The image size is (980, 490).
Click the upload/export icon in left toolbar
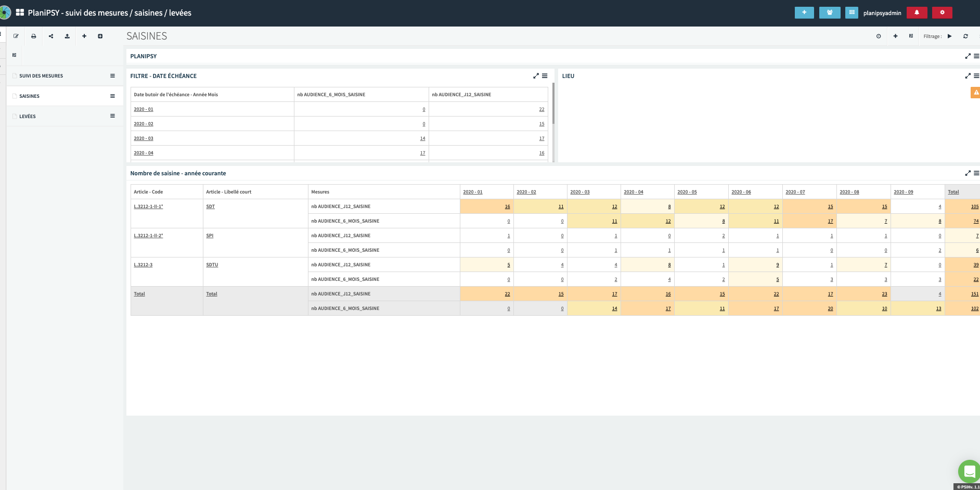67,36
